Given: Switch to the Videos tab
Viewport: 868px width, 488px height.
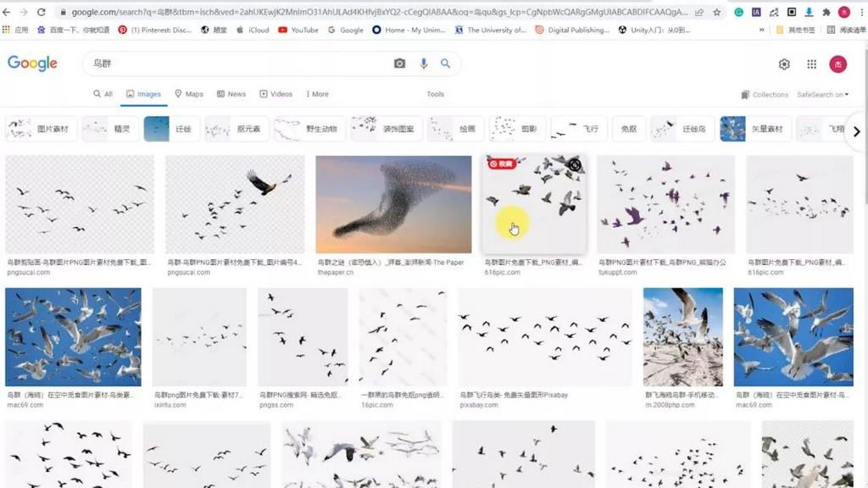Looking at the screenshot, I should (276, 94).
